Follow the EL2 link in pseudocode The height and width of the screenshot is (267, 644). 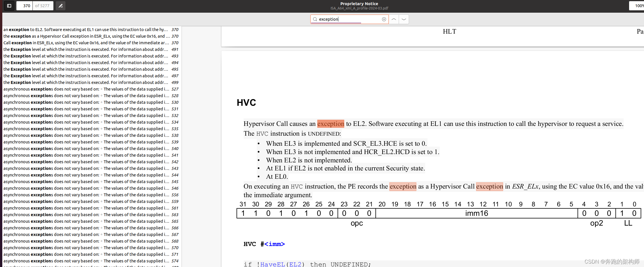(295, 264)
